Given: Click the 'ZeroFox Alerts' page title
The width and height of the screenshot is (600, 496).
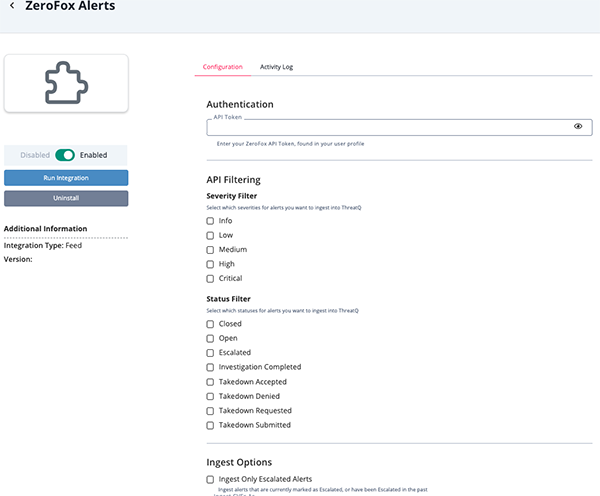Looking at the screenshot, I should coord(70,6).
